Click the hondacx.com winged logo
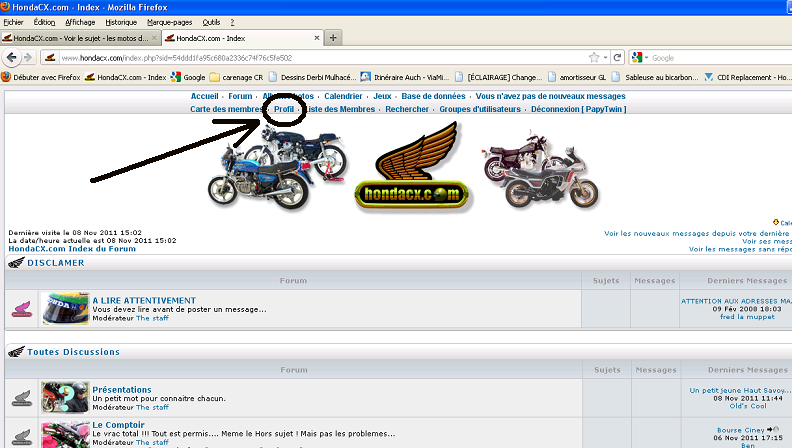The width and height of the screenshot is (792, 448). click(x=412, y=167)
